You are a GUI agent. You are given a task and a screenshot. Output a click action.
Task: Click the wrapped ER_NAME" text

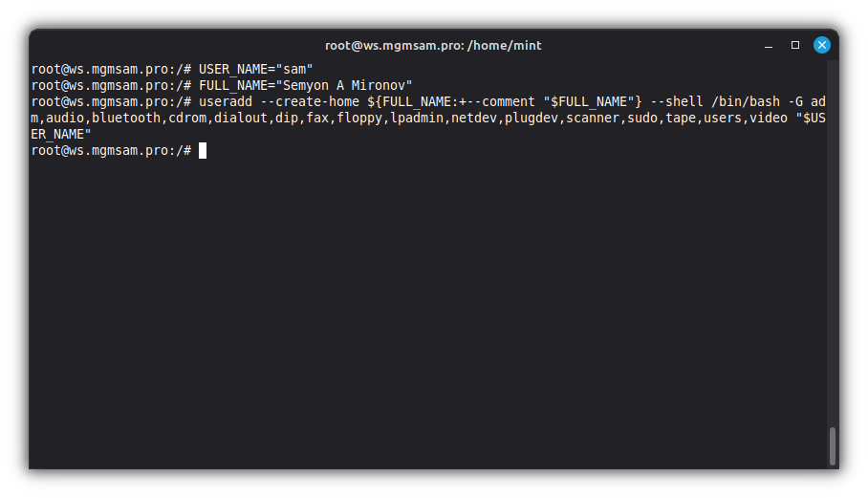click(61, 134)
